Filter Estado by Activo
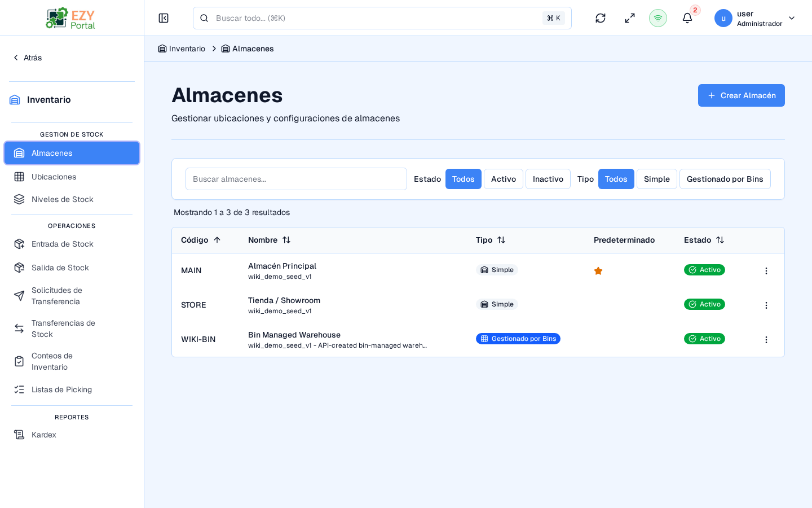Image resolution: width=812 pixels, height=508 pixels. pyautogui.click(x=504, y=179)
